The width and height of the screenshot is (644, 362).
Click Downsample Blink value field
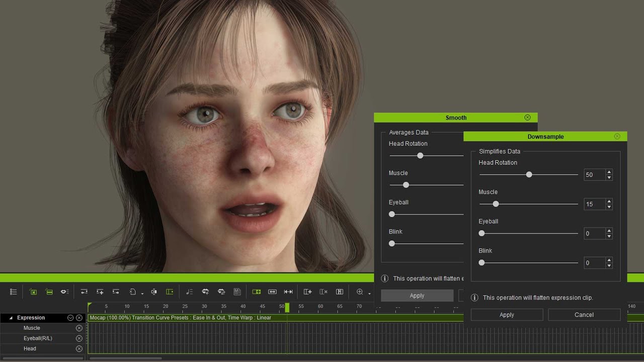(595, 262)
